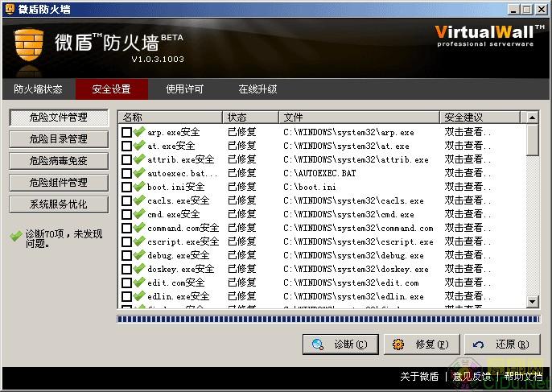Sort list by the 文件 column header
This screenshot has height=392, width=552.
pyautogui.click(x=359, y=118)
